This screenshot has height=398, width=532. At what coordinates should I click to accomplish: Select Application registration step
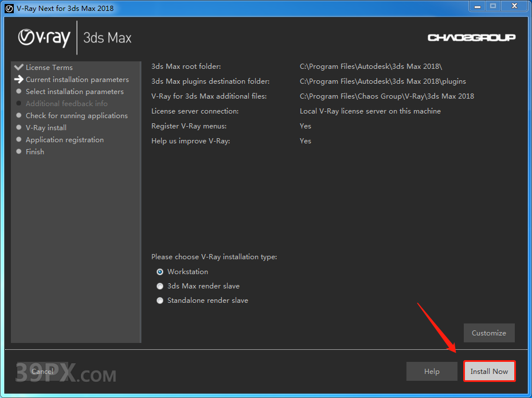[x=65, y=140]
